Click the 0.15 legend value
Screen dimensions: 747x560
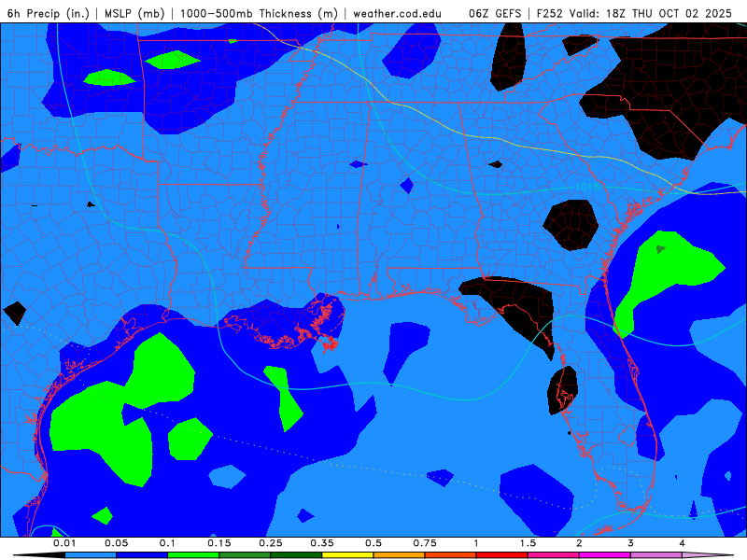(x=219, y=543)
